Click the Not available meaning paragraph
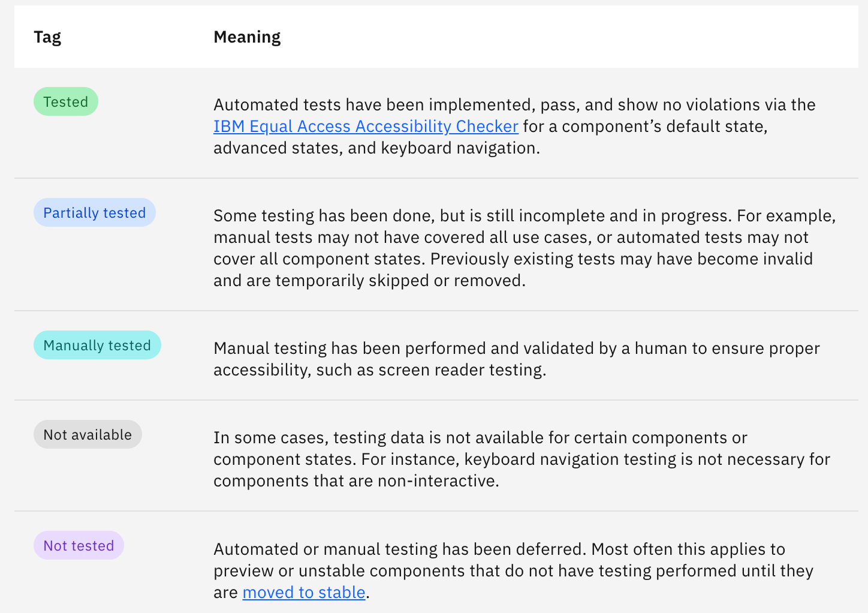The width and height of the screenshot is (868, 613). pyautogui.click(x=522, y=459)
